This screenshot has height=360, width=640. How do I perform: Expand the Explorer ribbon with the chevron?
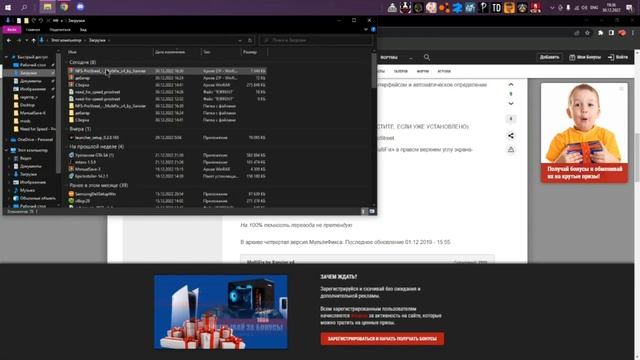tap(366, 29)
